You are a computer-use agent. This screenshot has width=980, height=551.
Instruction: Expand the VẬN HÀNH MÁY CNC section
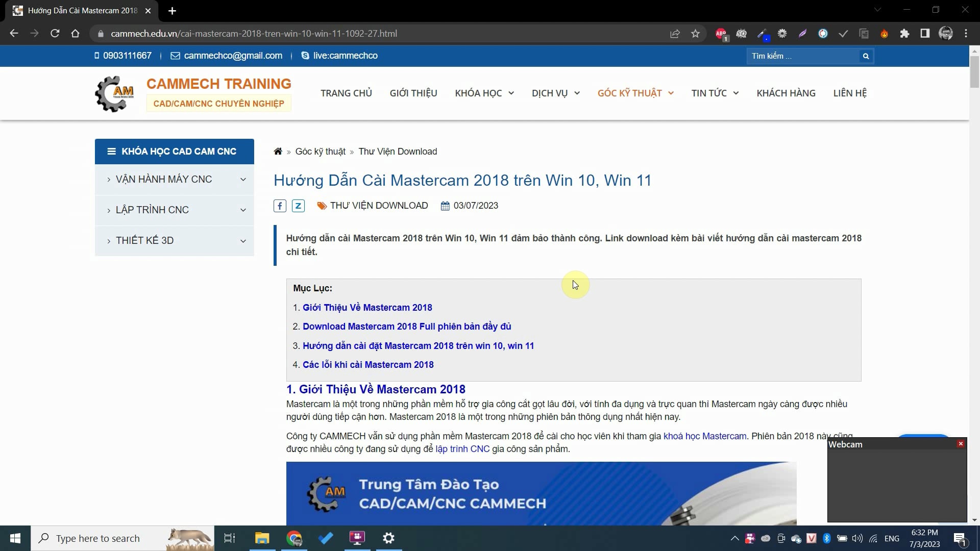click(243, 180)
